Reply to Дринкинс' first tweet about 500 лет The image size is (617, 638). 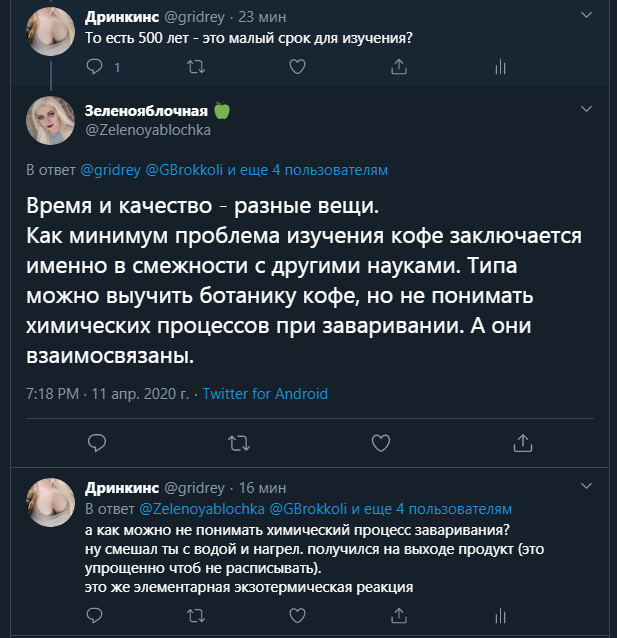[96, 67]
